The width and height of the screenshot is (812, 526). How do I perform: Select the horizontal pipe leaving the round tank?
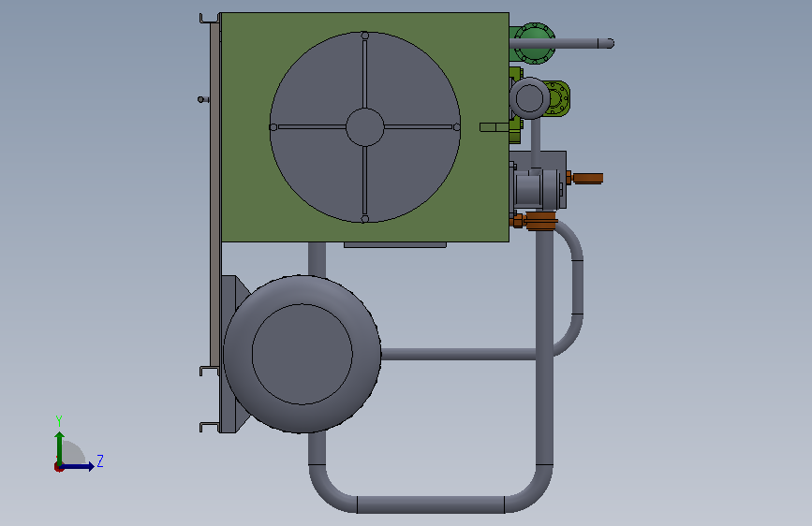(x=458, y=354)
